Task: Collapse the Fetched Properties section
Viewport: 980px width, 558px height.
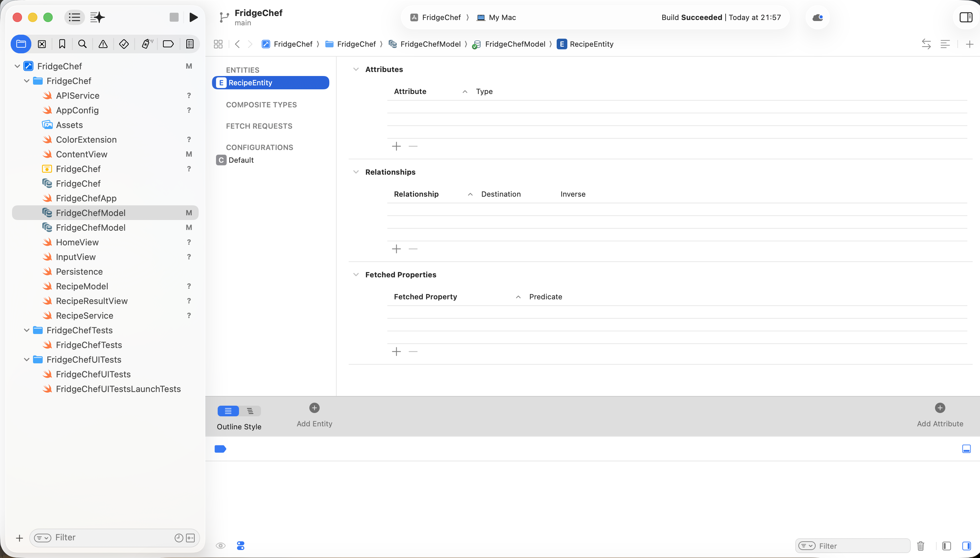Action: (356, 275)
